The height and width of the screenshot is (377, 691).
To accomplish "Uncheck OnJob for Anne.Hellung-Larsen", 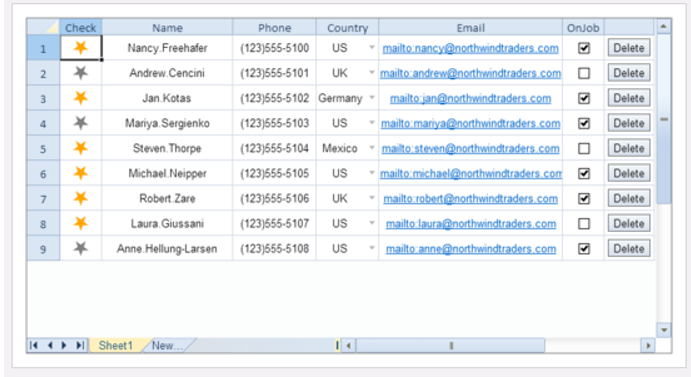I will pos(584,249).
